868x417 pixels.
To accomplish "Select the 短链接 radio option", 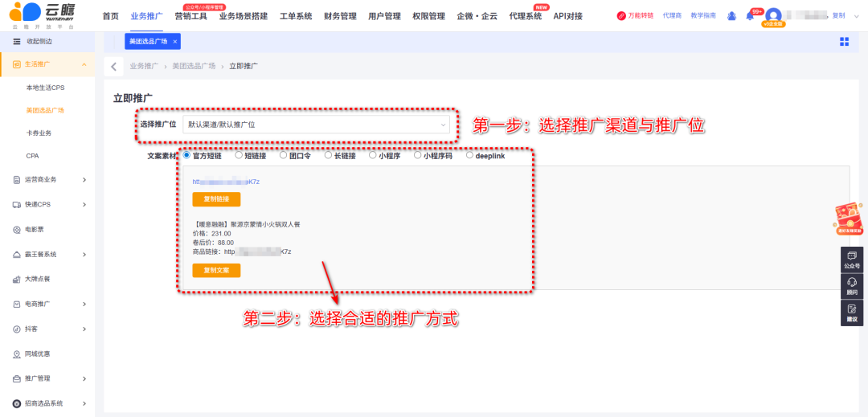I will (x=239, y=155).
